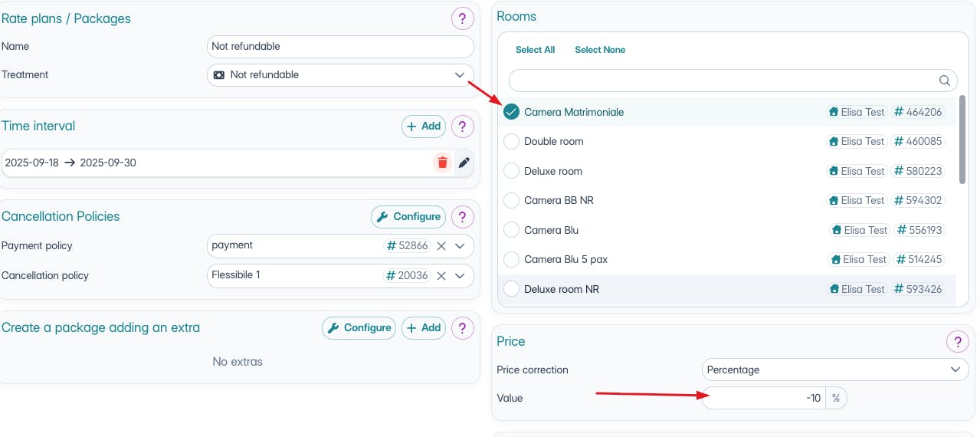Delete the time interval with trash icon
This screenshot has width=980, height=437.
click(442, 163)
